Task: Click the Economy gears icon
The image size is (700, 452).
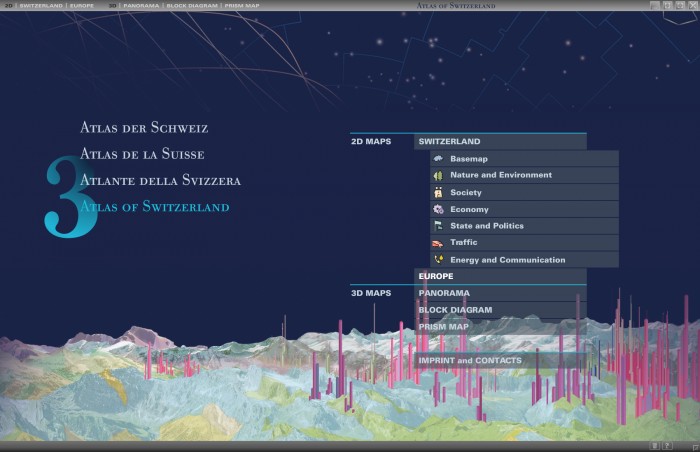Action: click(438, 209)
